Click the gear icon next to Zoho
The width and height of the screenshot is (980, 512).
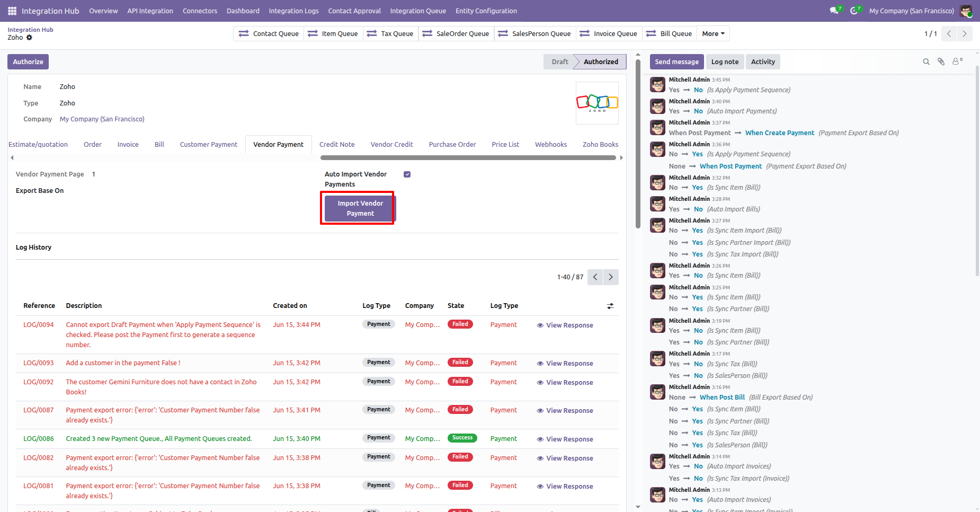pyautogui.click(x=29, y=38)
